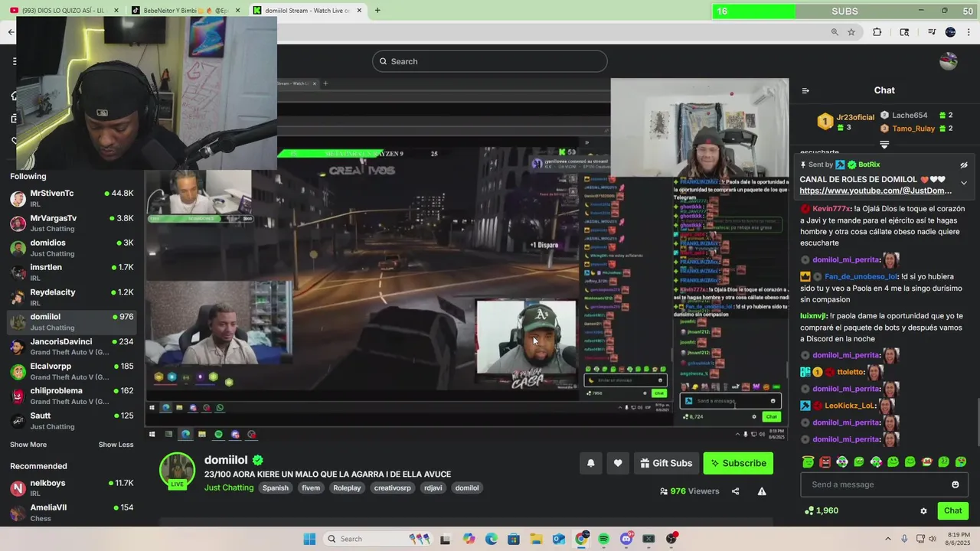Expand the gifters leaderboard arrow

(884, 144)
